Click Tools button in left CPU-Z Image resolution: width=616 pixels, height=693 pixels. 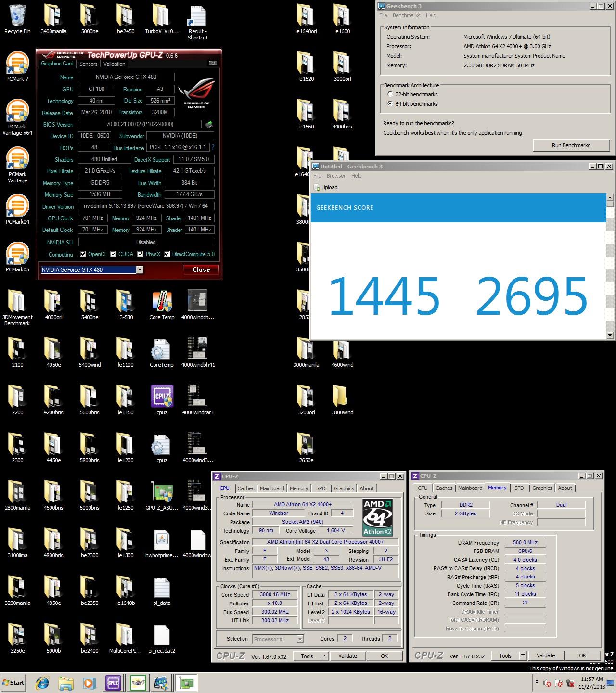pos(307,655)
